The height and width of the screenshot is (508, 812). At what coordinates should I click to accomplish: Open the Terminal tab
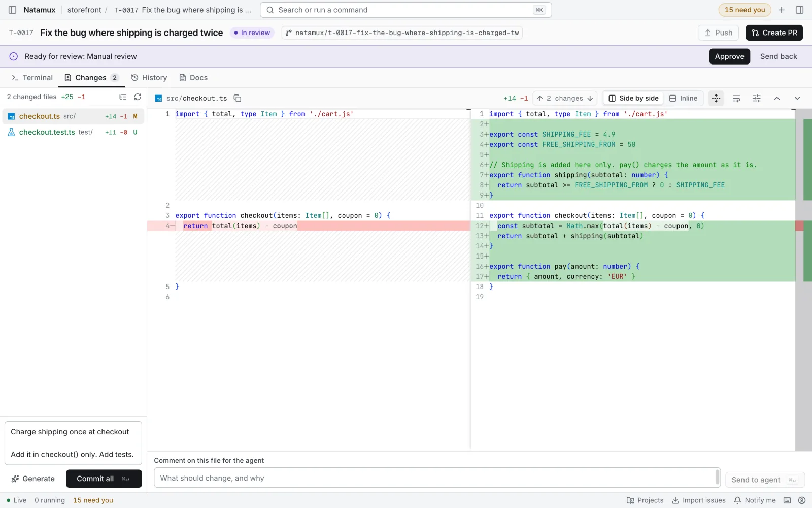(32, 78)
